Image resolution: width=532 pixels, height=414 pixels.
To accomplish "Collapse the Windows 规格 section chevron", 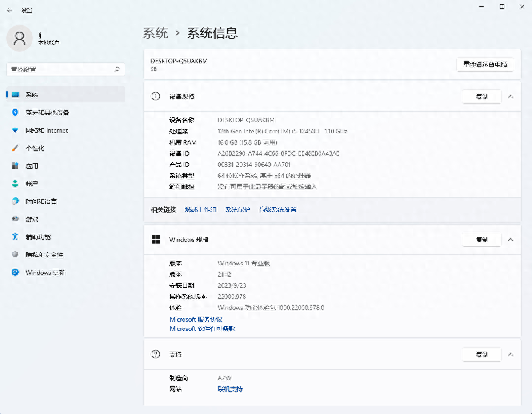I will [511, 240].
